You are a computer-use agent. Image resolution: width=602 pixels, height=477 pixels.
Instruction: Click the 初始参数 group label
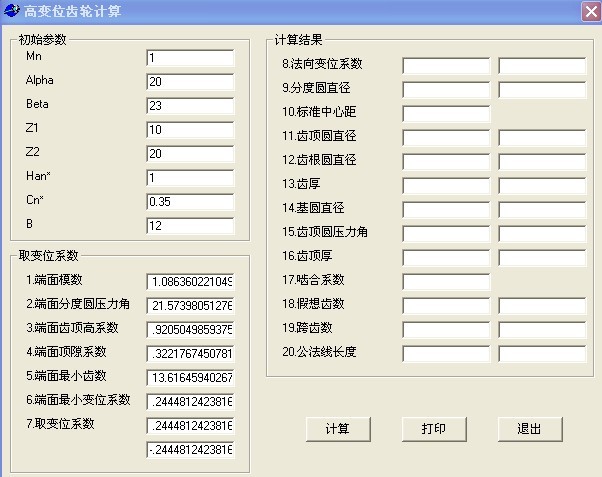tap(42, 40)
